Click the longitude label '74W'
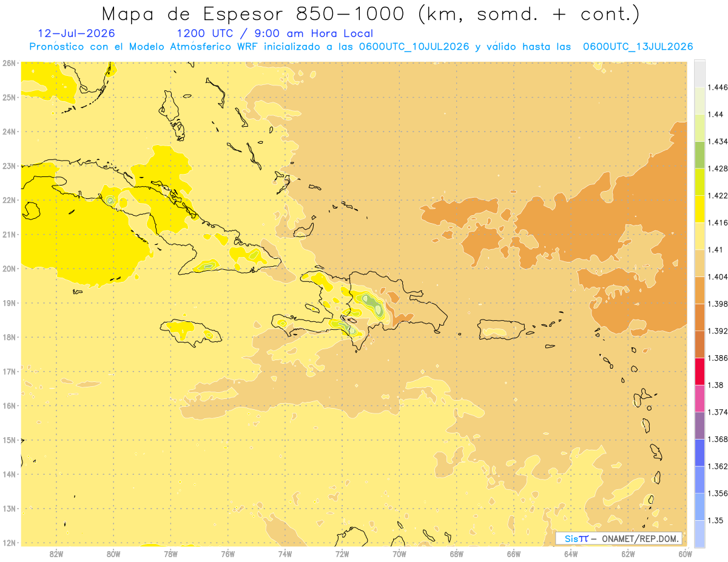 pyautogui.click(x=285, y=554)
